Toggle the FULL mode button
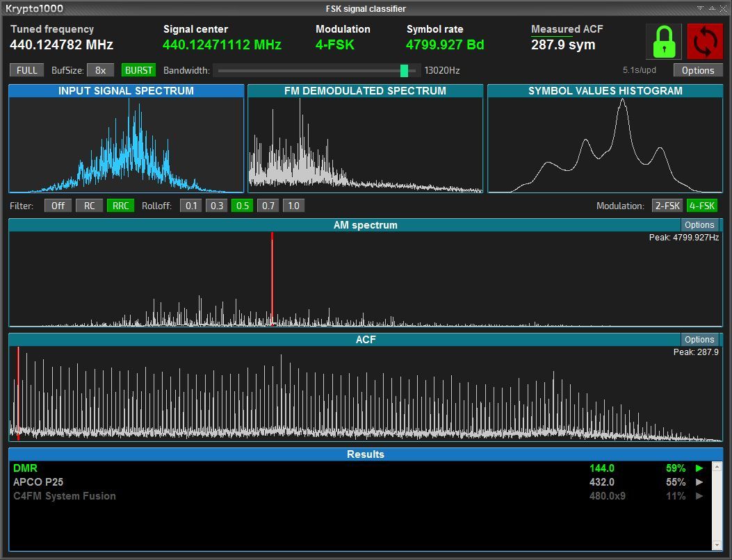 point(26,70)
